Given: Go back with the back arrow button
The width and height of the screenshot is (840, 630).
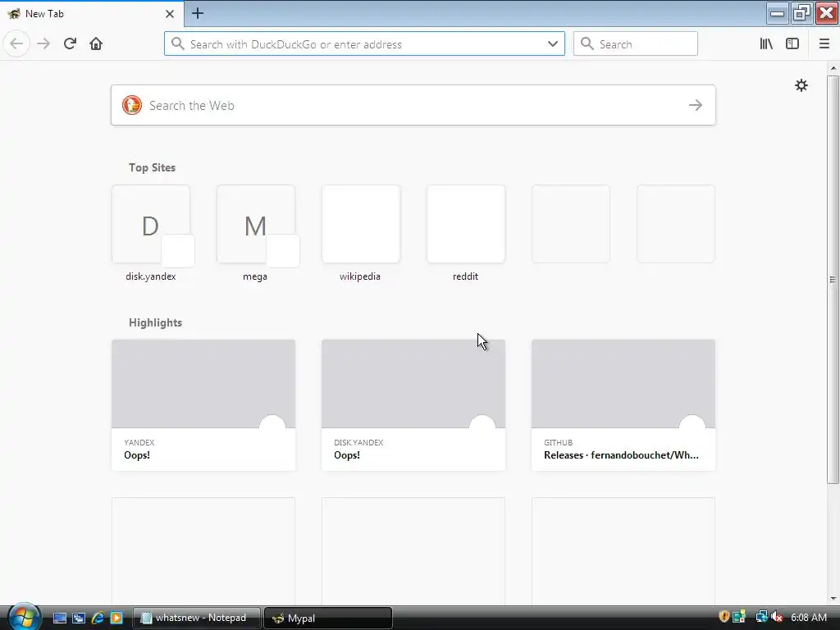Looking at the screenshot, I should click(x=16, y=43).
